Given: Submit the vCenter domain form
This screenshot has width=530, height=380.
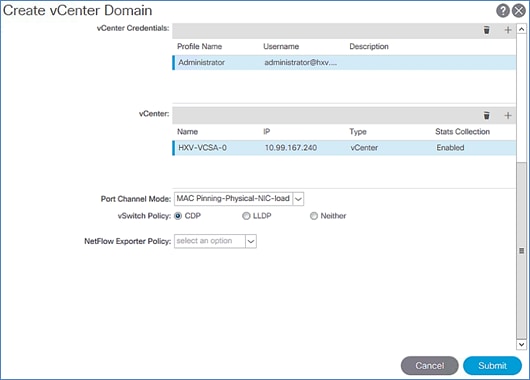Looking at the screenshot, I should point(492,366).
